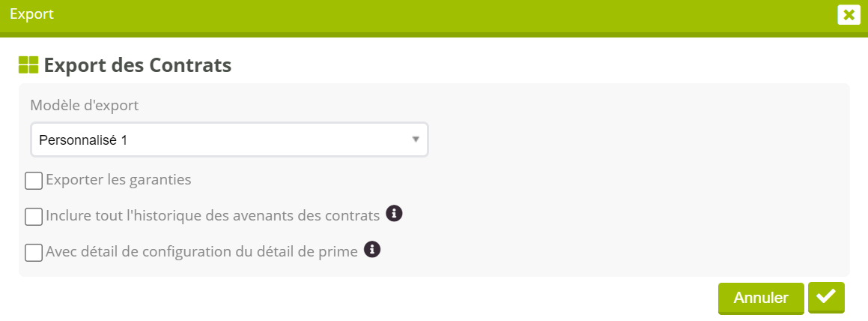Click info icon beside avenants history option
The image size is (868, 321).
(394, 214)
